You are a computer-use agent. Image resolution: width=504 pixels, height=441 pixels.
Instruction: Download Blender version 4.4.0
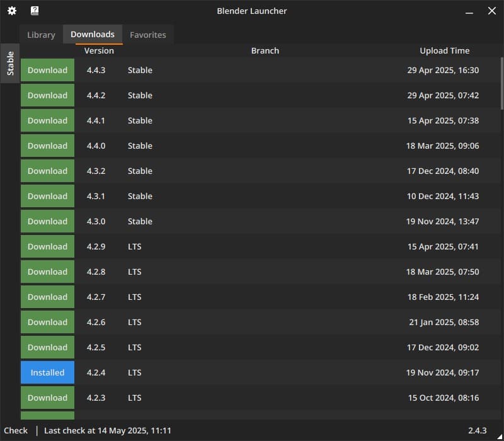[x=48, y=146]
